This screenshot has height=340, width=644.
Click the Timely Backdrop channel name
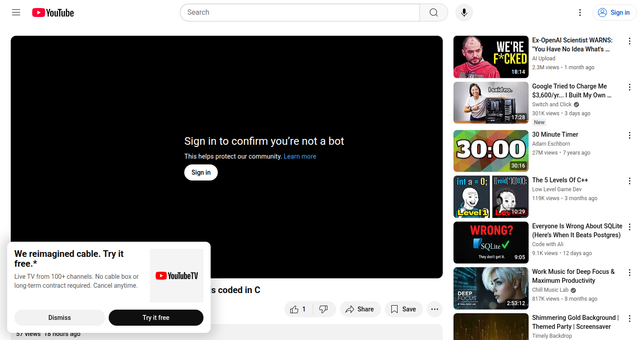coord(552,336)
